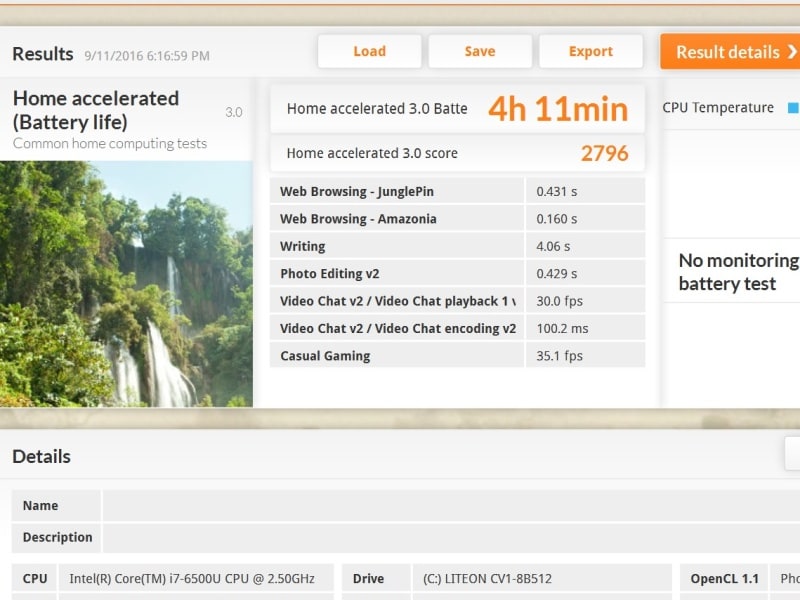Click the Common home computing tests subtitle

point(110,143)
